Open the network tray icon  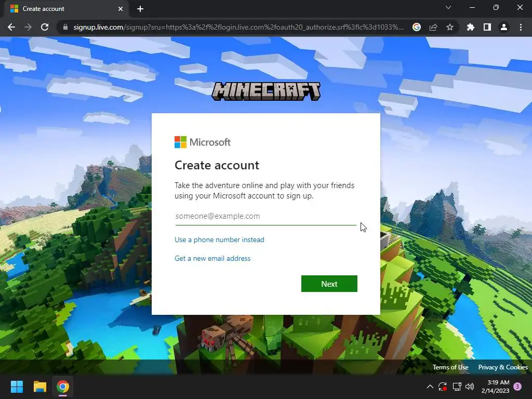click(x=457, y=387)
